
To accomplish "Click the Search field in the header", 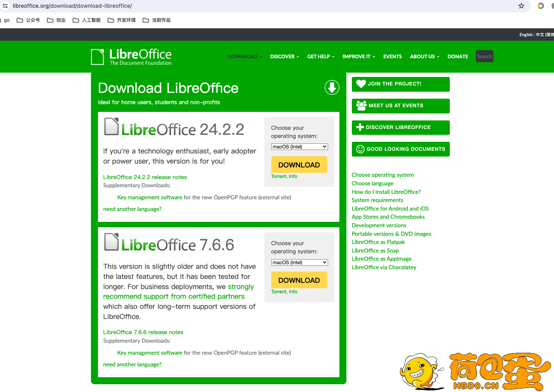I will coord(484,56).
